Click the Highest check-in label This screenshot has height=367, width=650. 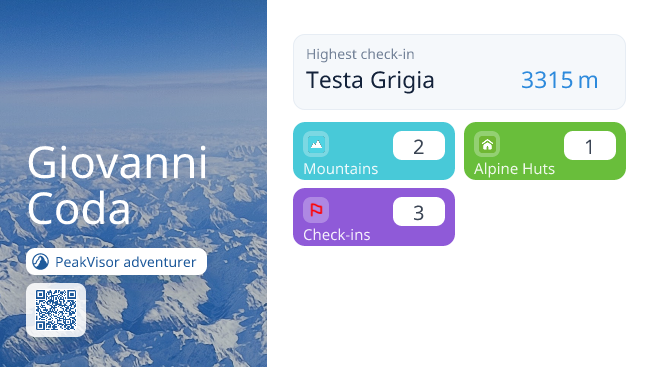[x=360, y=54]
